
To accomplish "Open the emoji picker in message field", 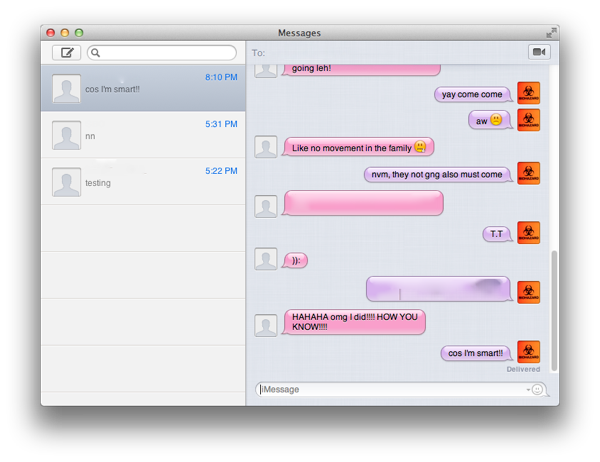I will point(537,390).
